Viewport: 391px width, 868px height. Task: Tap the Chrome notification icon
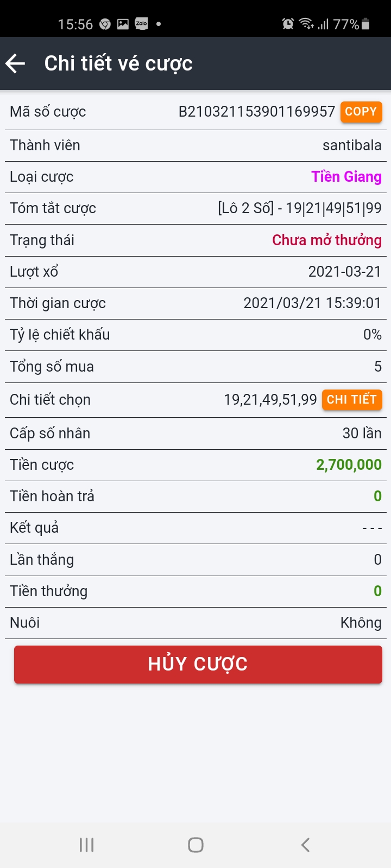coord(105,24)
